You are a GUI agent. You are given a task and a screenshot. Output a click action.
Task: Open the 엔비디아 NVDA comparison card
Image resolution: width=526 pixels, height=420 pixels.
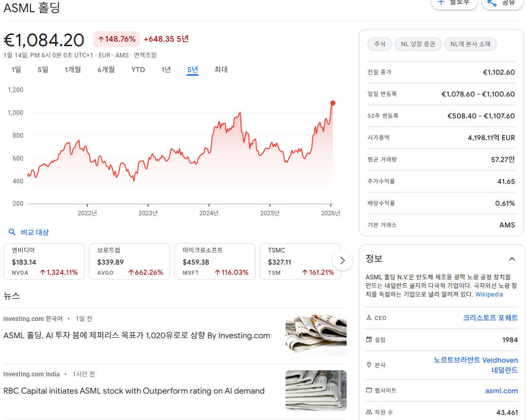(x=44, y=262)
